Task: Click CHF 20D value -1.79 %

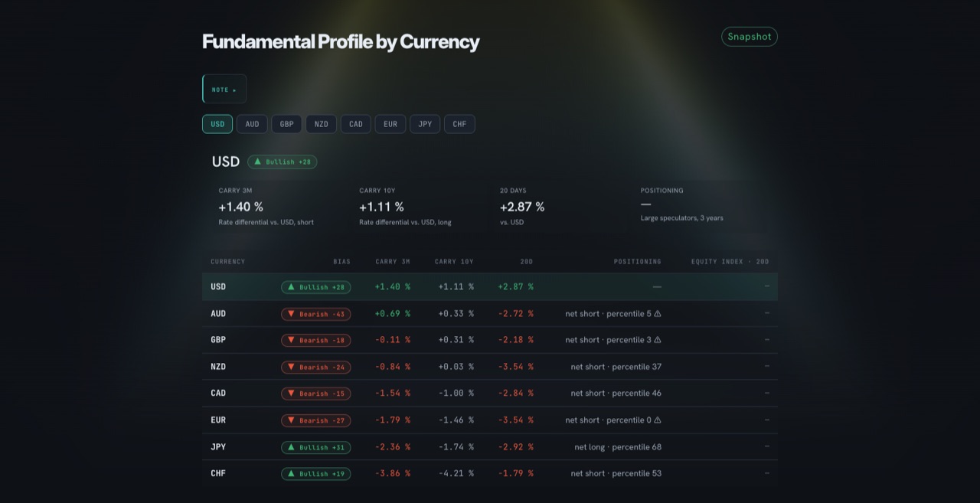Action: 515,473
